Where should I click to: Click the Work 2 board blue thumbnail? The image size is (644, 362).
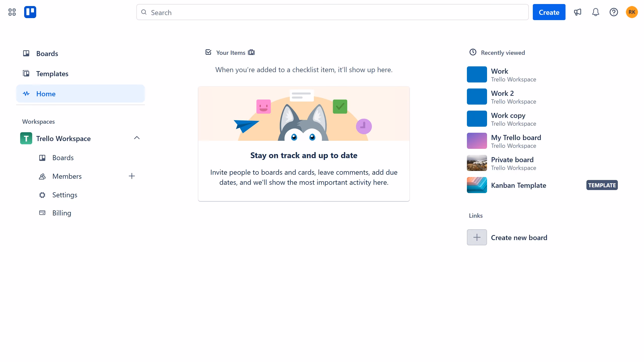point(477,97)
